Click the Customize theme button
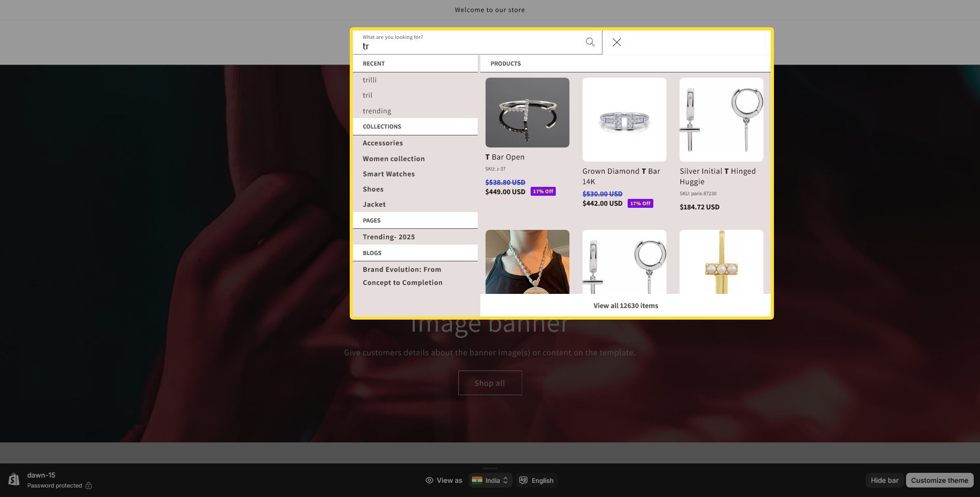The width and height of the screenshot is (980, 497). (x=939, y=480)
